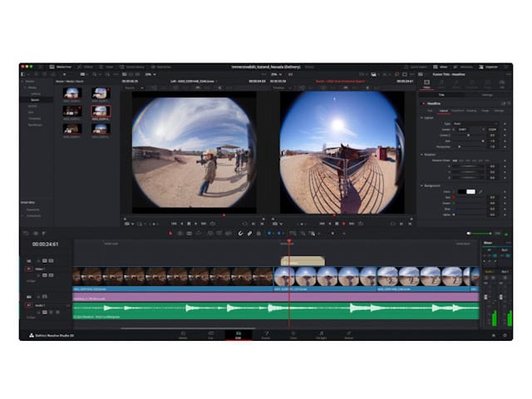Toggle the Inspector panel button
This screenshot has height=399, width=532.
489,67
